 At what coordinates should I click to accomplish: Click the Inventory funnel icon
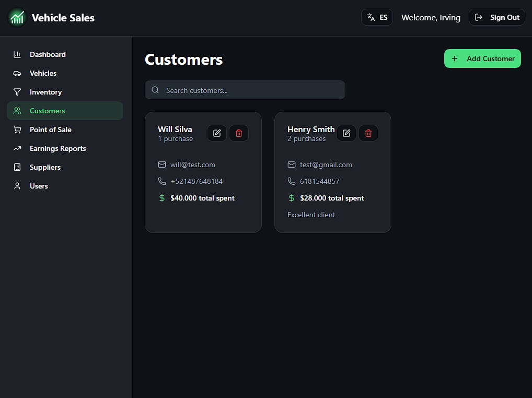tap(17, 92)
